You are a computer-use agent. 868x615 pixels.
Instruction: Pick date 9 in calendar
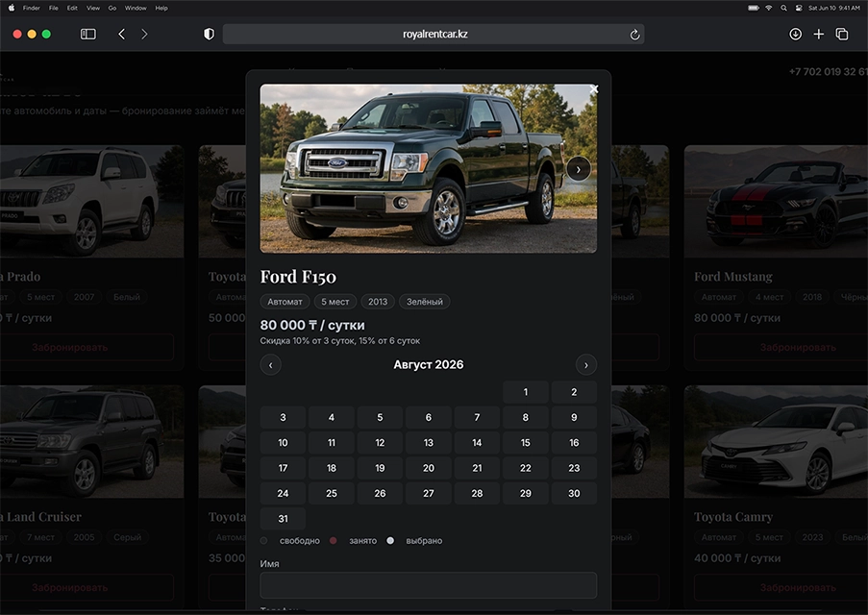[574, 417]
